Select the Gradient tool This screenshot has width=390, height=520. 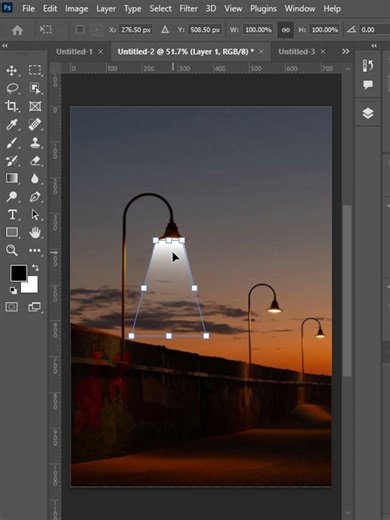[12, 178]
